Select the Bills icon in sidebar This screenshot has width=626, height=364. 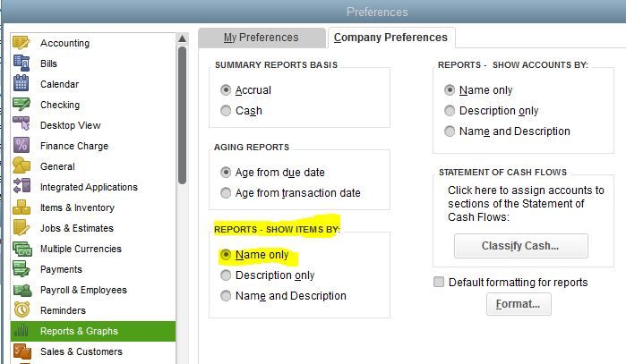tap(21, 63)
